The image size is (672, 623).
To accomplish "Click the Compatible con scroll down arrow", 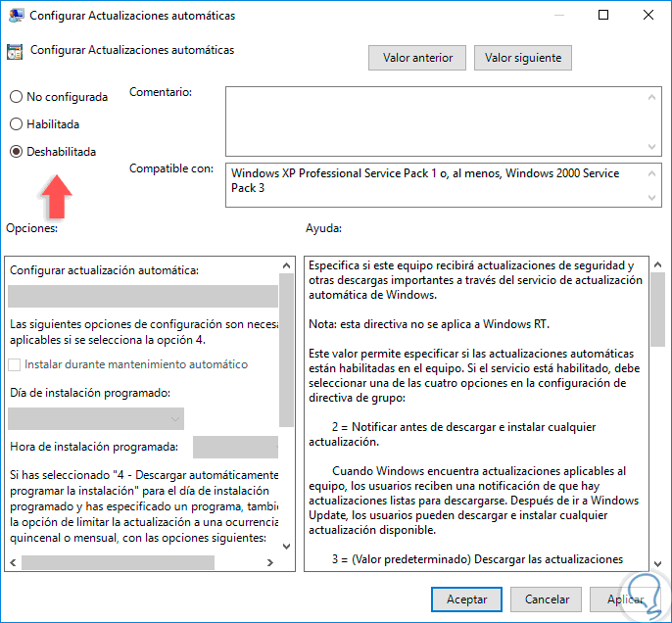I will 651,198.
